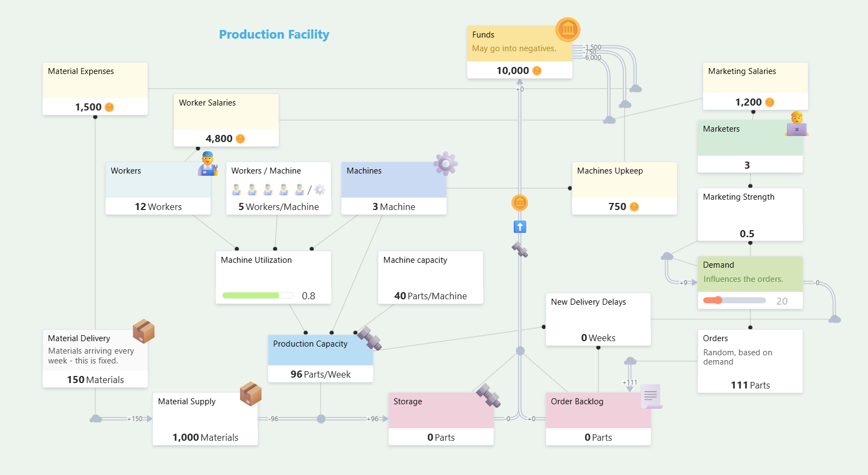Click the blue up arrow icon

520,227
